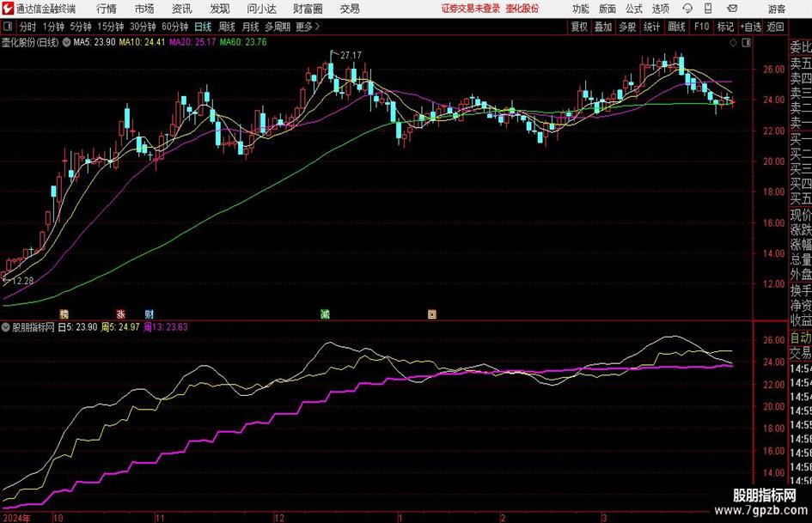Image resolution: width=812 pixels, height=523 pixels.
Task: Open the 选项 menu
Action: [660, 9]
